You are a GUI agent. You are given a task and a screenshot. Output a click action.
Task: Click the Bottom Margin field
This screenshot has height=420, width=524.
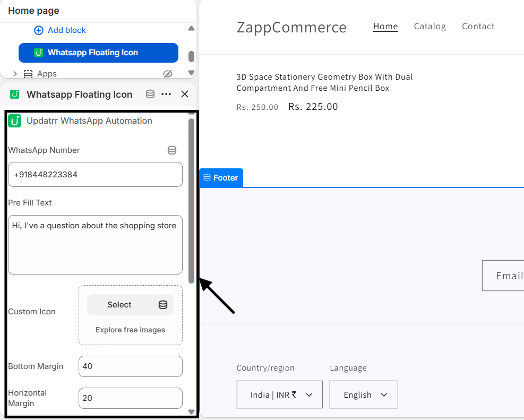(130, 366)
